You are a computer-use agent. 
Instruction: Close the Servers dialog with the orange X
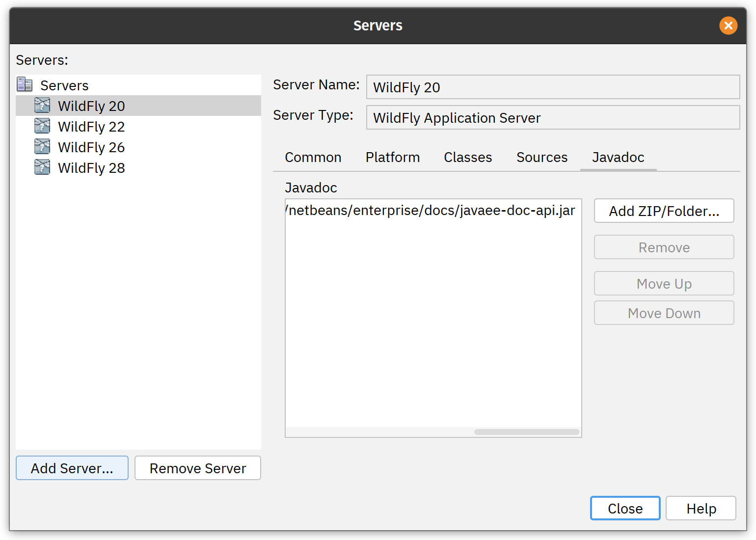728,25
